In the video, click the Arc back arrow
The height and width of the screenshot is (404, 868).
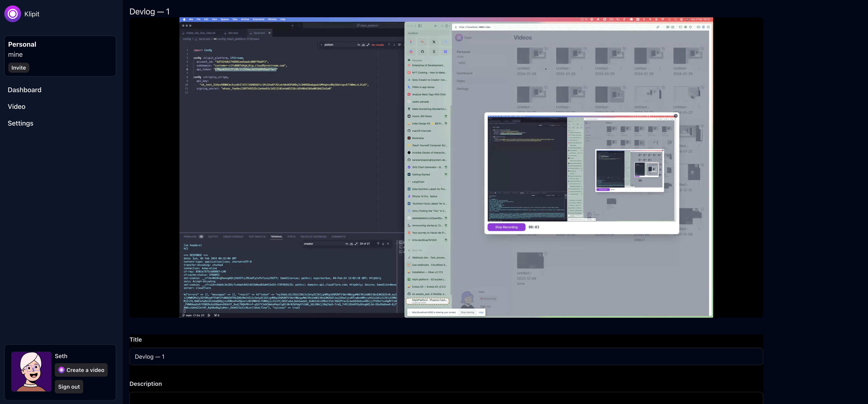436,26
